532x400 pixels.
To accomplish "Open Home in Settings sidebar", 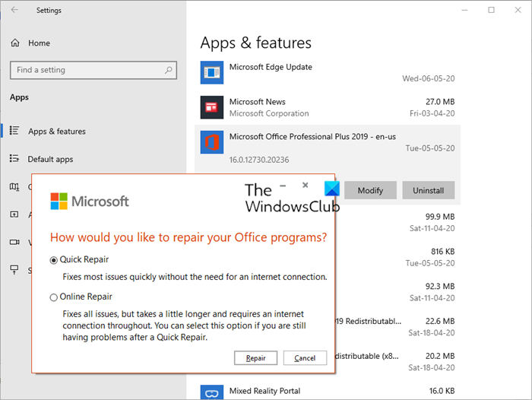I will pyautogui.click(x=39, y=43).
